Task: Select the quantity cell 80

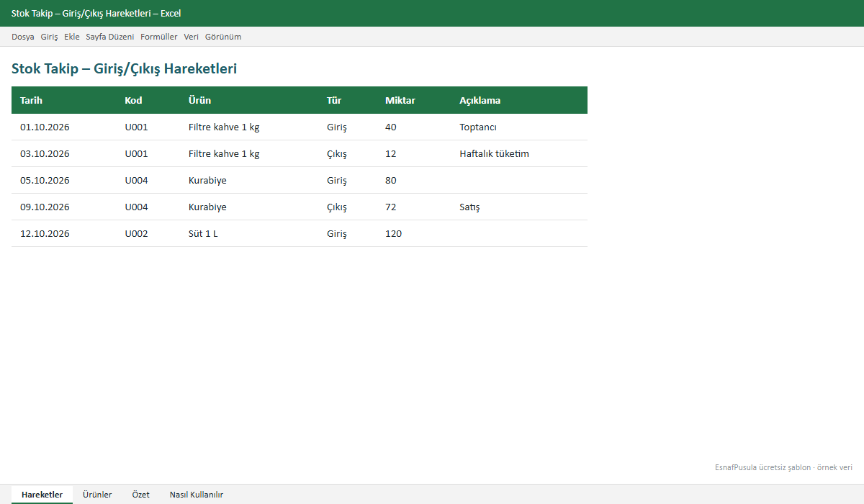Action: [x=414, y=180]
